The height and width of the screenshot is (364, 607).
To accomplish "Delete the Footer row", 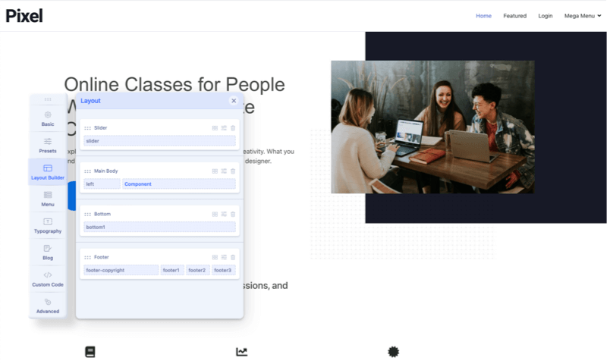I will tap(233, 257).
